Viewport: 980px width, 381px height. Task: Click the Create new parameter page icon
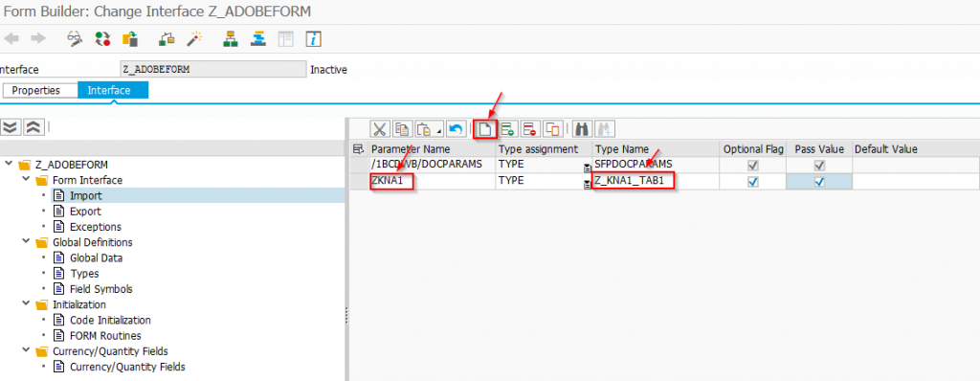point(485,129)
